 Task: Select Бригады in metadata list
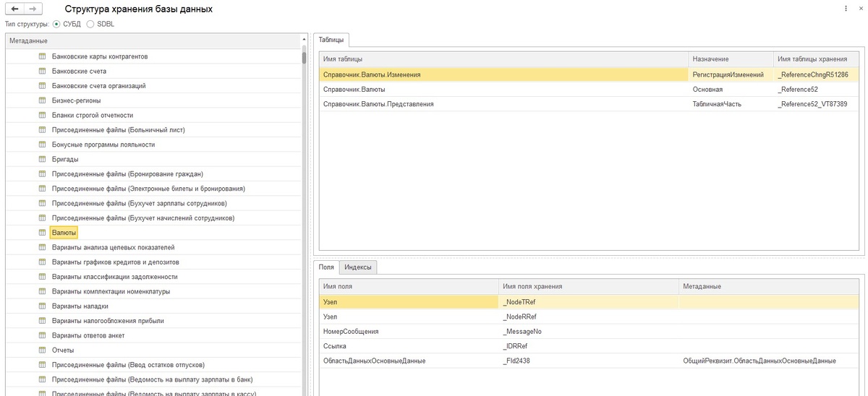[x=65, y=159]
